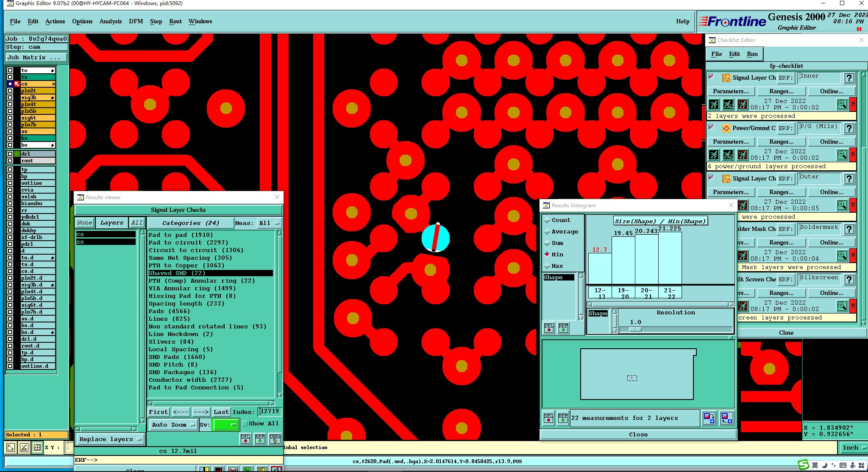Select the Average radio option
The height and width of the screenshot is (472, 868).
[x=547, y=232]
